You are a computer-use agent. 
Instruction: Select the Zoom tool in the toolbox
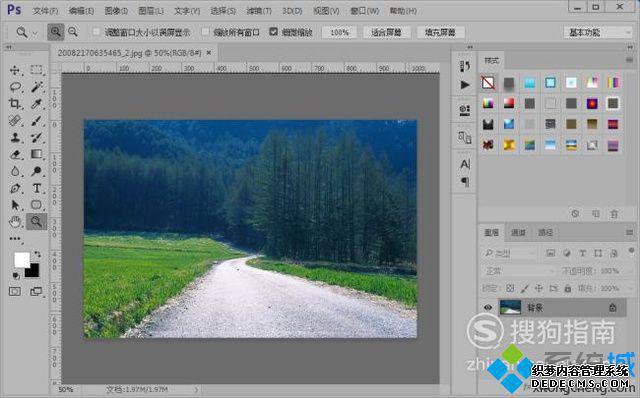click(36, 222)
